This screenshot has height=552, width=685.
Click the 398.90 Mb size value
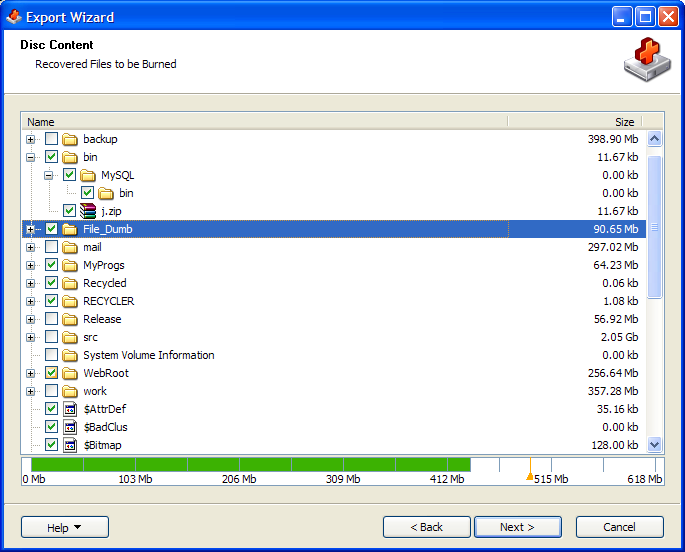[613, 139]
